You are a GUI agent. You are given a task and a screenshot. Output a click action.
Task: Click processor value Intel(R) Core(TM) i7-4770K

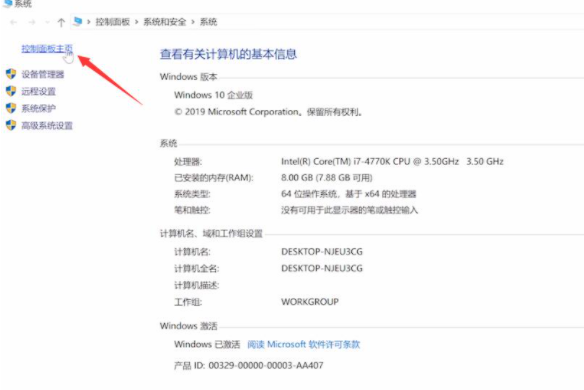point(392,161)
